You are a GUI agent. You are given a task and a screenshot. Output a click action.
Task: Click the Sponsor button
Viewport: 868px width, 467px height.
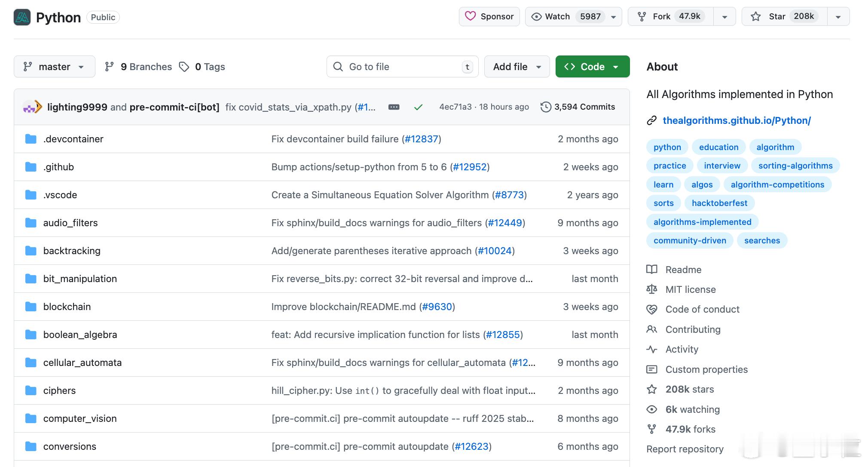click(489, 17)
